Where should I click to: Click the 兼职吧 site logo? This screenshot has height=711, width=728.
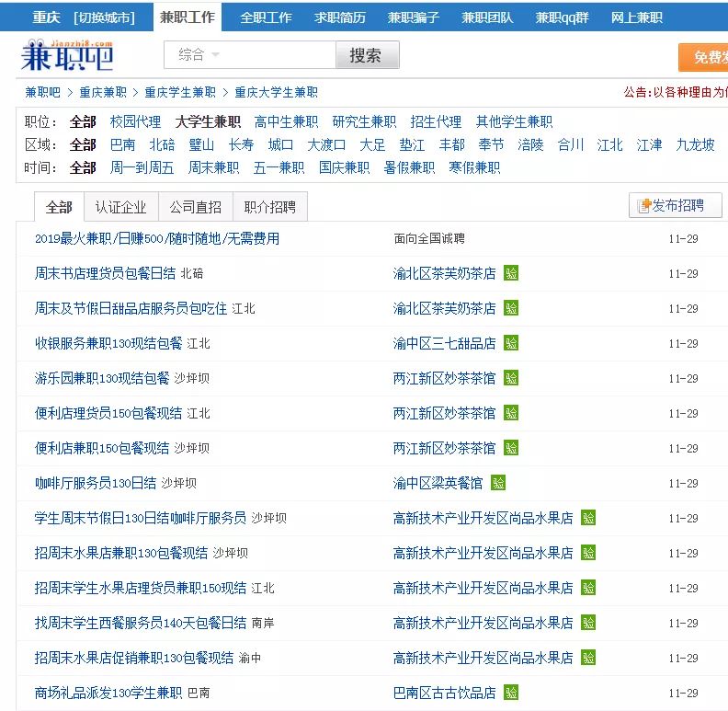point(67,55)
